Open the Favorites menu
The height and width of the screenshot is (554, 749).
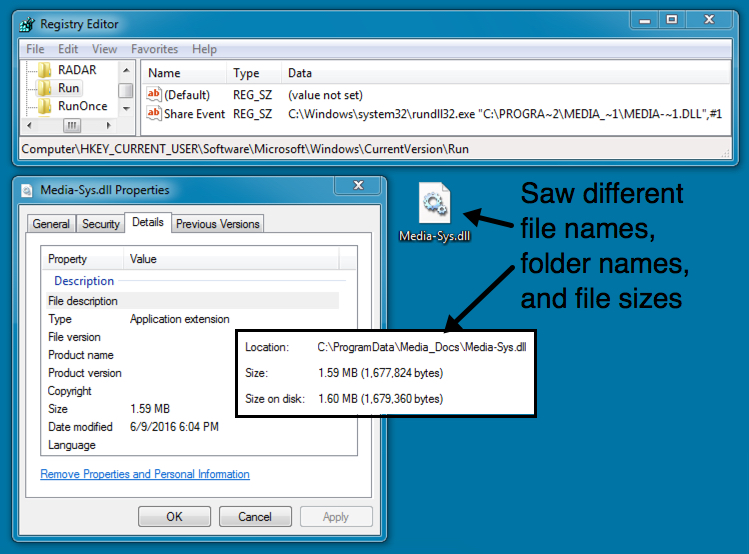(x=155, y=49)
